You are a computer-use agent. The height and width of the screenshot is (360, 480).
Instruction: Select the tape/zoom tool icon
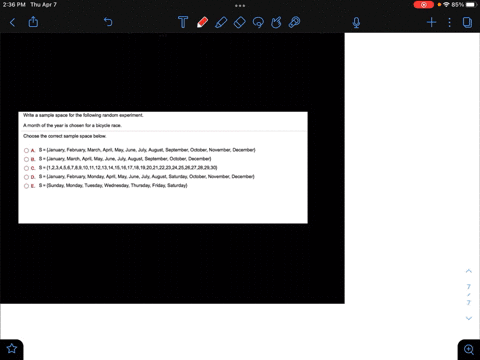(294, 22)
